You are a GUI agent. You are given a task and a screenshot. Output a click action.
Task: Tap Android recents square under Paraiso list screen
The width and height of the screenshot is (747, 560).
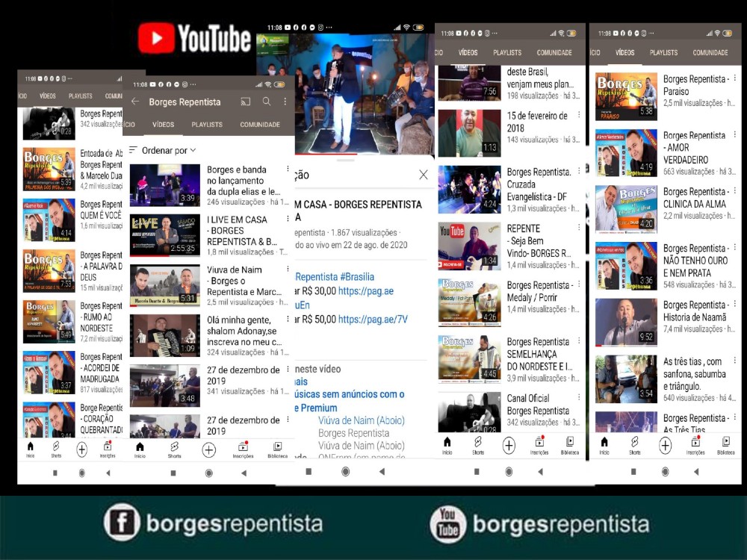[633, 472]
